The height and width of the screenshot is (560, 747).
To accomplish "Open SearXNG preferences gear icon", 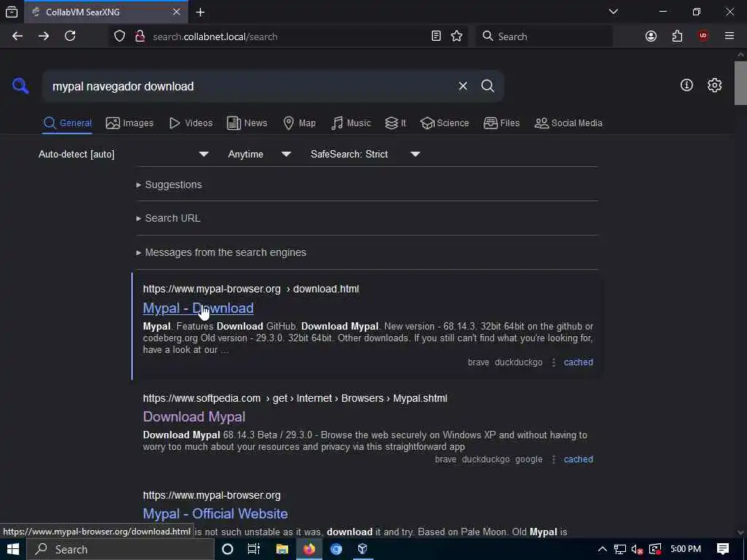I will pos(714,85).
